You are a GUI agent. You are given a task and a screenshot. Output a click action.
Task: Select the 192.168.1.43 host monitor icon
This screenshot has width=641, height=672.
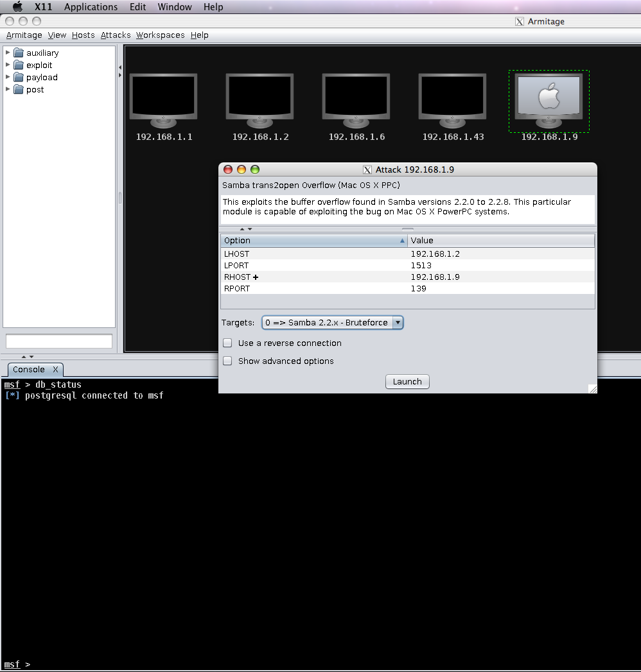click(452, 101)
